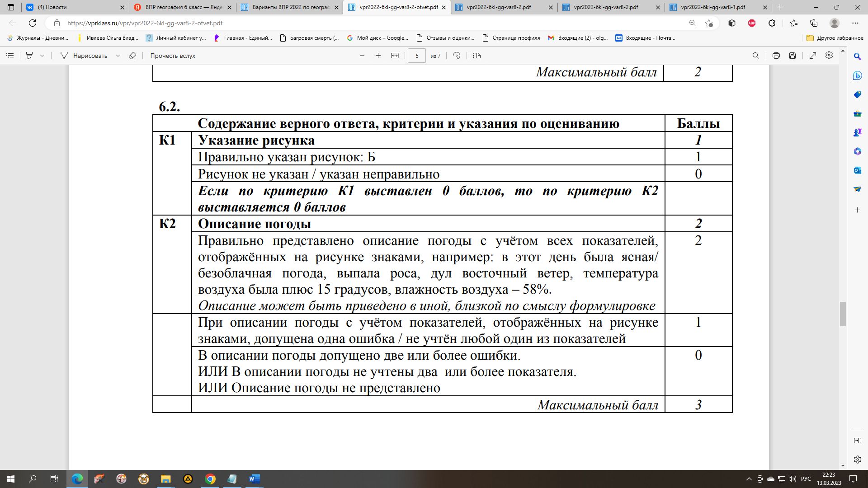The width and height of the screenshot is (868, 488).
Task: Add sidebar app plus button
Action: coord(857,210)
